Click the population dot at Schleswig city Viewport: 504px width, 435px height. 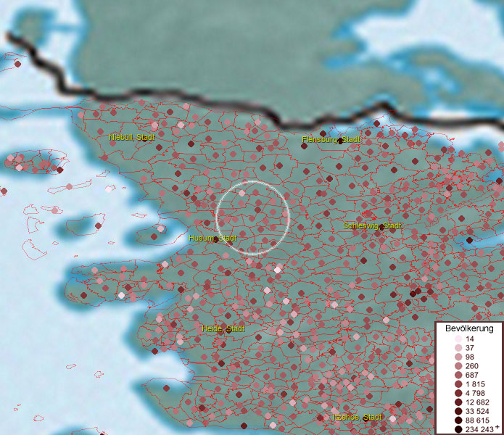click(381, 227)
